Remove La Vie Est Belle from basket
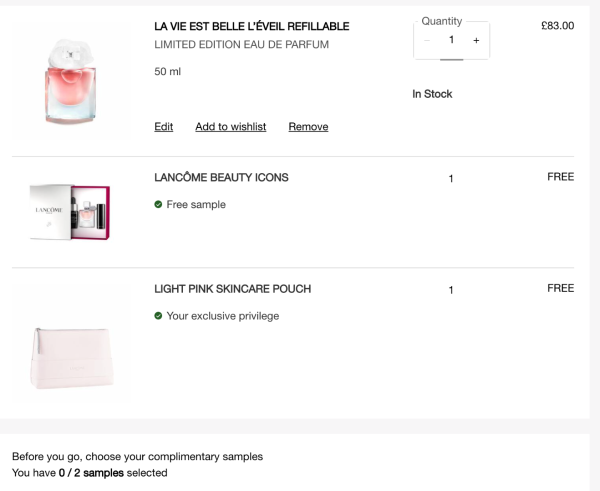 click(308, 127)
